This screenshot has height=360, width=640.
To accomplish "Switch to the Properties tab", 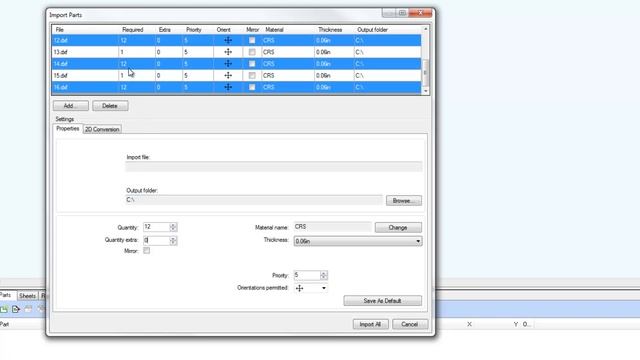I will [68, 129].
